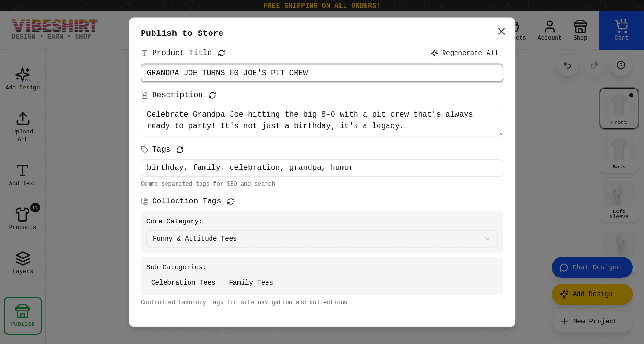
Task: Click the 'Sub-Categories:' label
Action: [177, 267]
